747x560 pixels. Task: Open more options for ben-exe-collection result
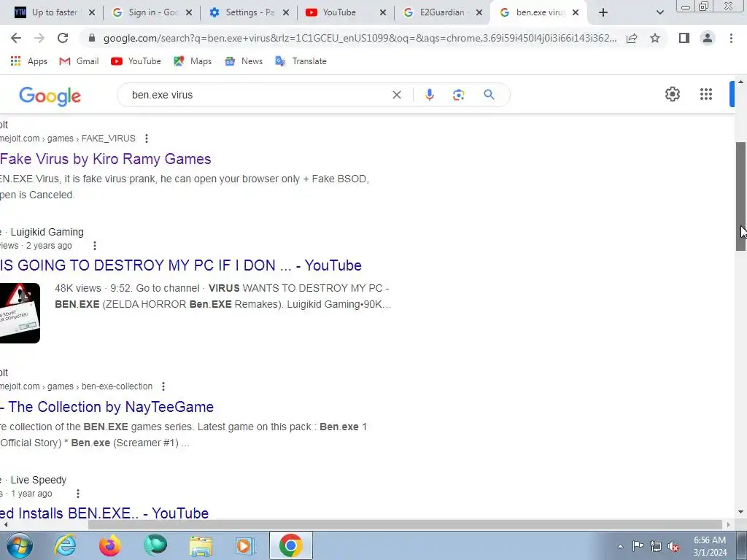pyautogui.click(x=163, y=386)
